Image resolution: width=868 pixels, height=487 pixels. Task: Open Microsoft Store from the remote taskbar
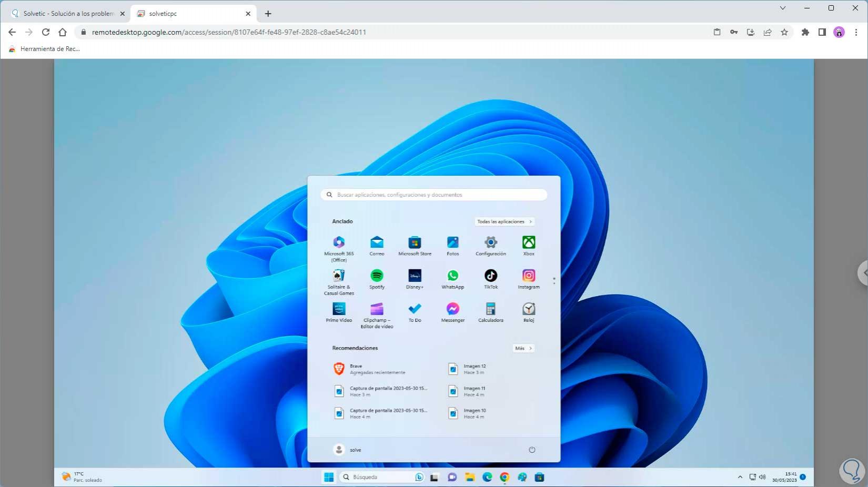pyautogui.click(x=539, y=477)
